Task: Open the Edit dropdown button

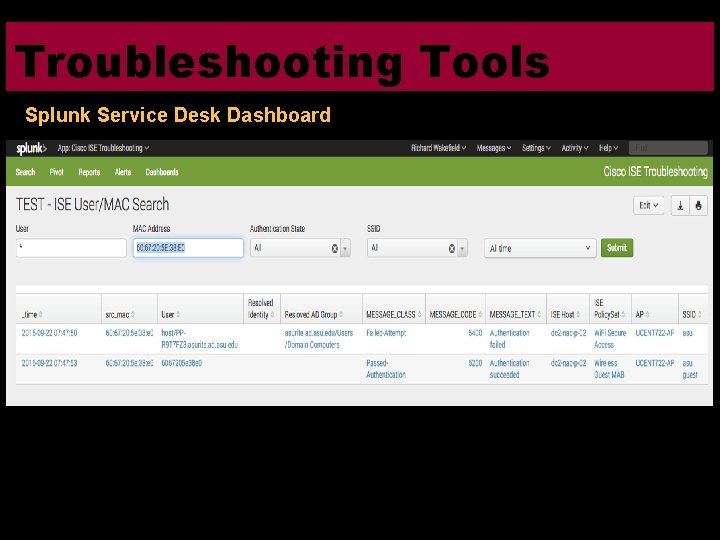Action: click(648, 205)
